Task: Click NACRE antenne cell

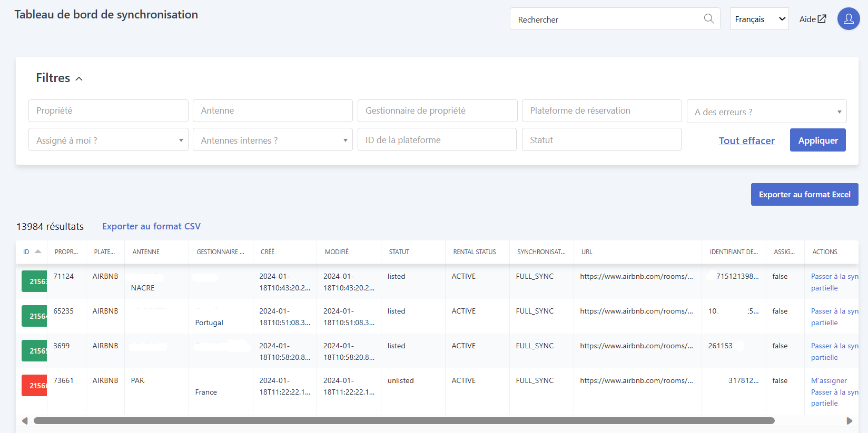Action: click(143, 288)
